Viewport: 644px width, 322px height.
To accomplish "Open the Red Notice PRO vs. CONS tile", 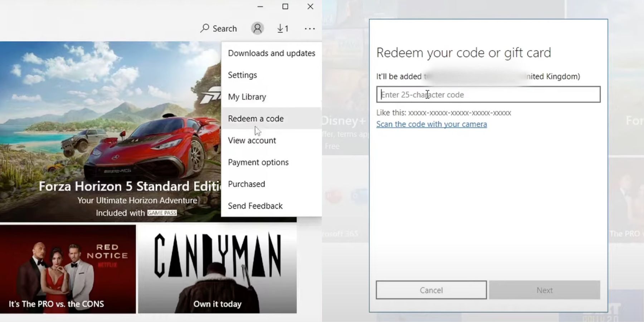I will coord(68,269).
